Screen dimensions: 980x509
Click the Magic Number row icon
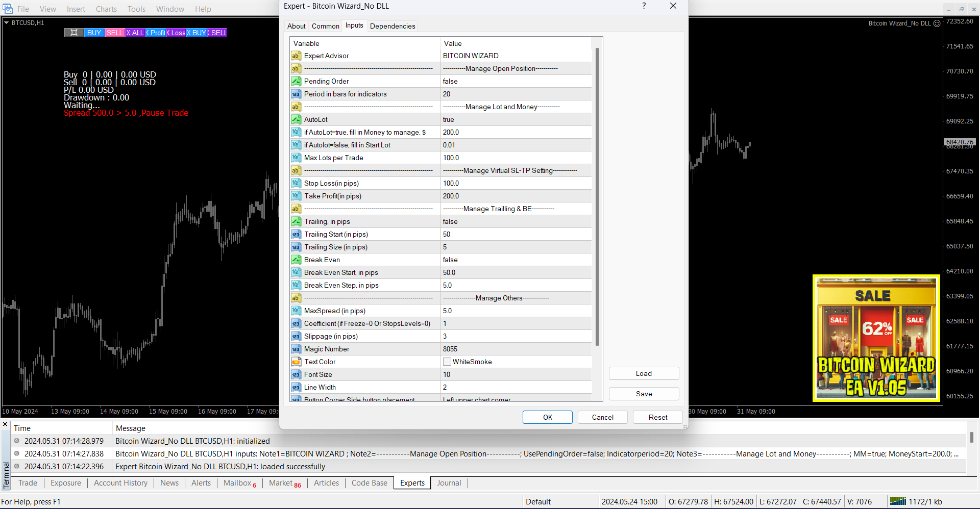tap(296, 349)
